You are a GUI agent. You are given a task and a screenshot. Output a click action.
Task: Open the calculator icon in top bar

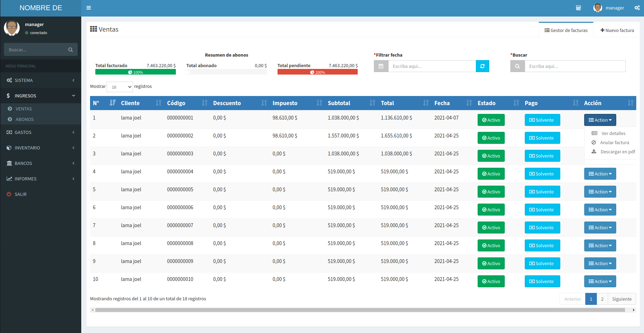(578, 8)
